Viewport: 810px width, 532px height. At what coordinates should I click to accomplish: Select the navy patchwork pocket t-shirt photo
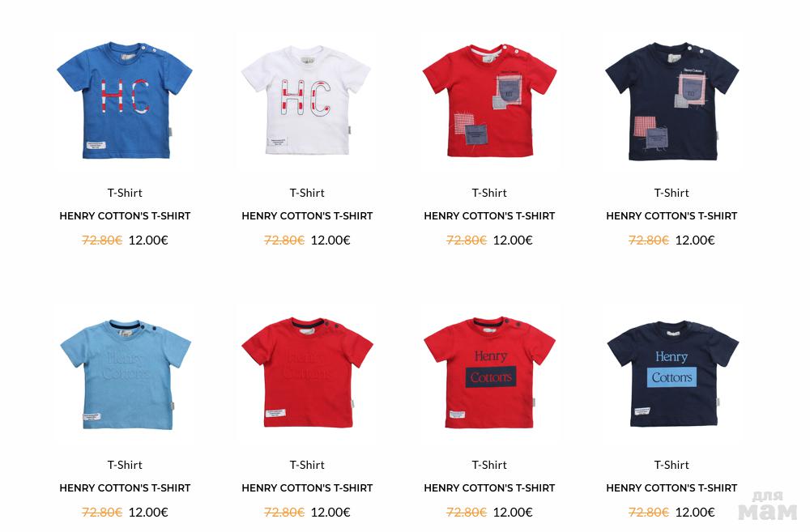671,100
